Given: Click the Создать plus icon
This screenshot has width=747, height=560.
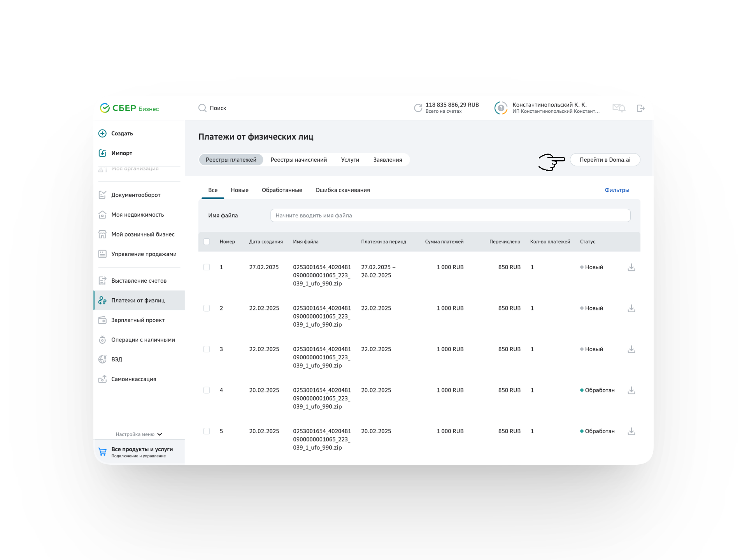Looking at the screenshot, I should click(x=102, y=133).
